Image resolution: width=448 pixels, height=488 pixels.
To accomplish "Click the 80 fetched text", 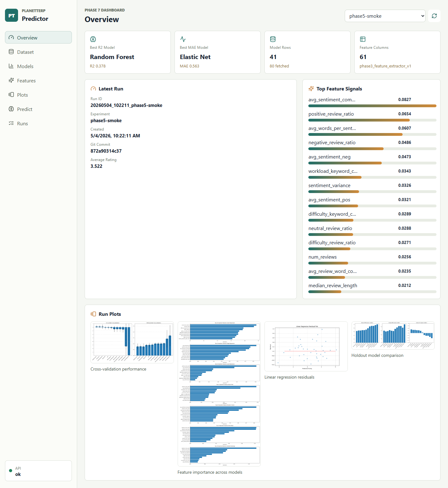I will (x=279, y=66).
